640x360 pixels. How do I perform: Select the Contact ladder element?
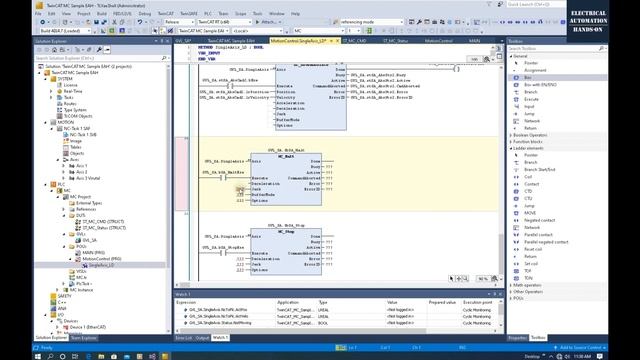pyautogui.click(x=531, y=184)
